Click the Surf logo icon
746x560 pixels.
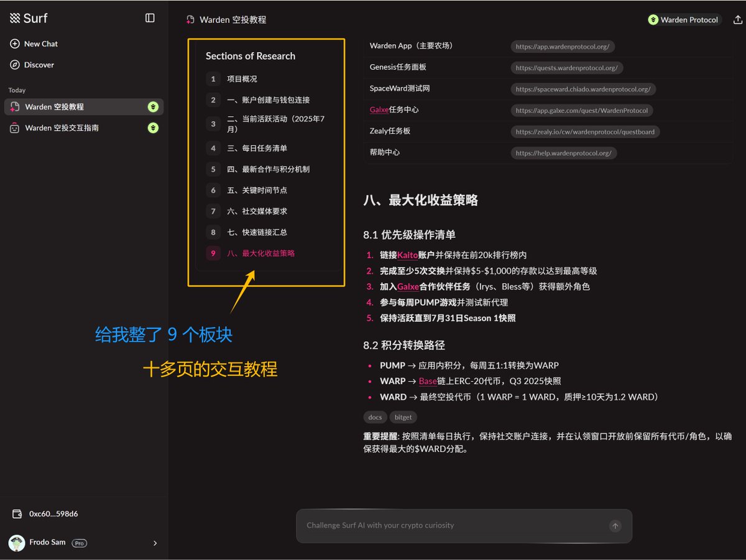pos(15,18)
